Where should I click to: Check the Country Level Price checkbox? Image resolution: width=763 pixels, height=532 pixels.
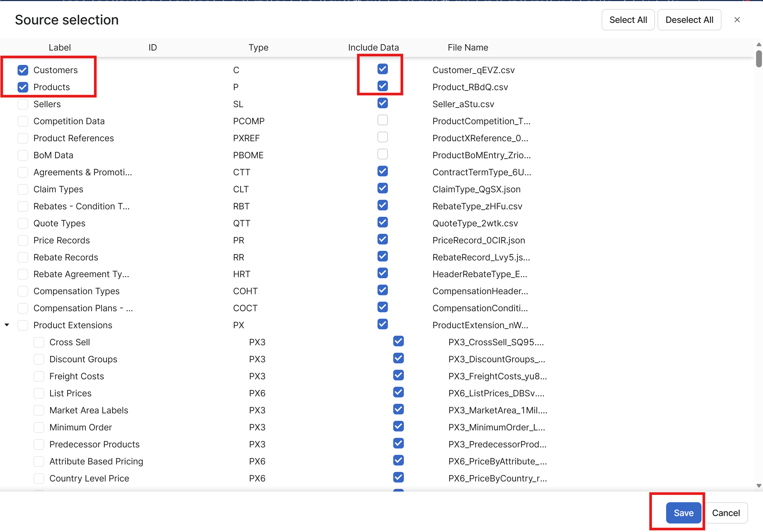39,479
